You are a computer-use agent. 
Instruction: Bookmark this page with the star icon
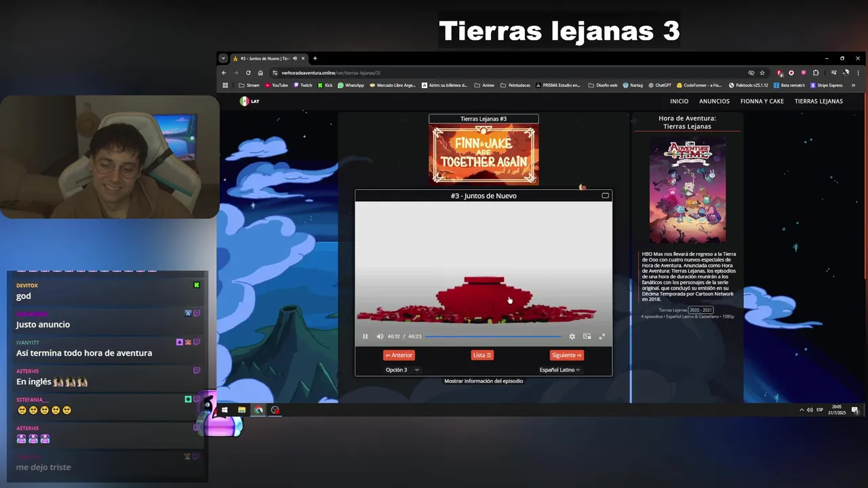tap(762, 73)
